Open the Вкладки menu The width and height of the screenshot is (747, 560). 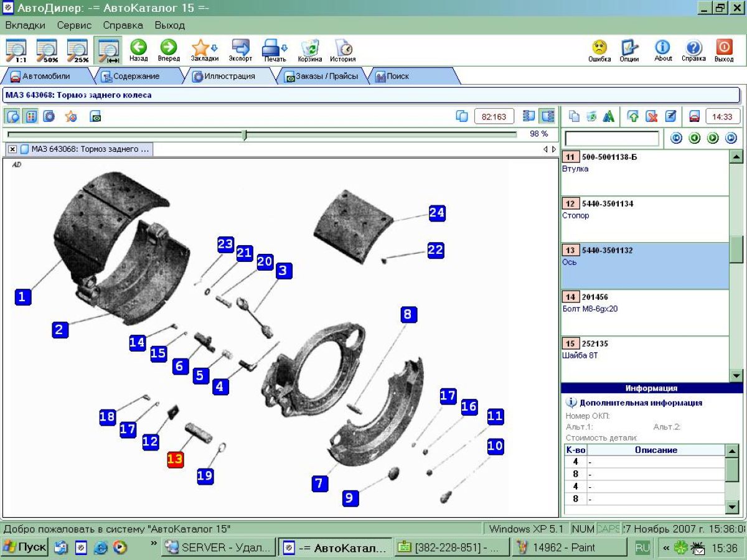coord(25,26)
